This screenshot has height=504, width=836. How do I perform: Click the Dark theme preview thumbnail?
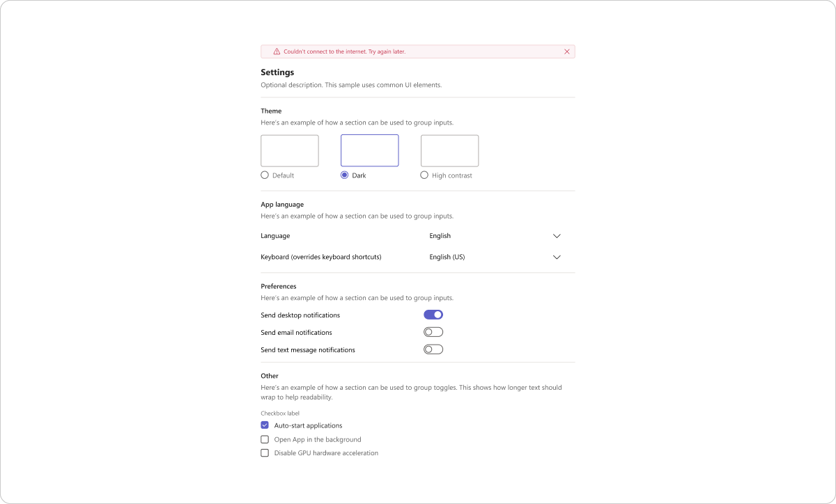click(x=369, y=151)
